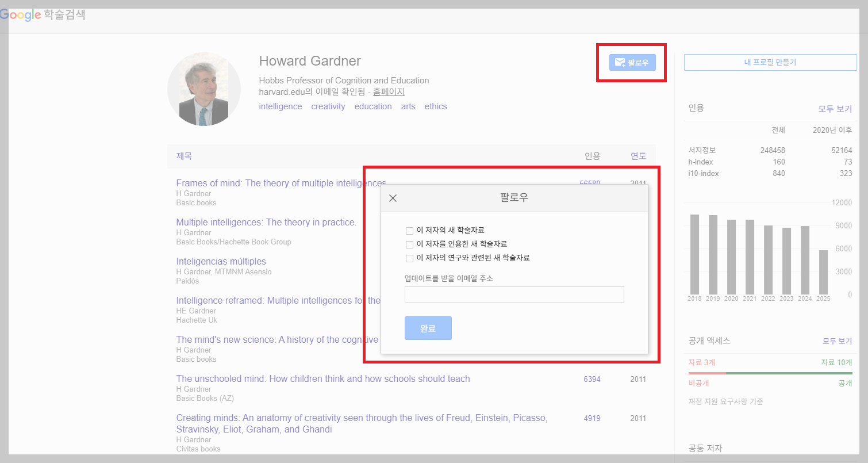This screenshot has width=868, height=463.
Task: Click the email address input field
Action: pyautogui.click(x=514, y=294)
